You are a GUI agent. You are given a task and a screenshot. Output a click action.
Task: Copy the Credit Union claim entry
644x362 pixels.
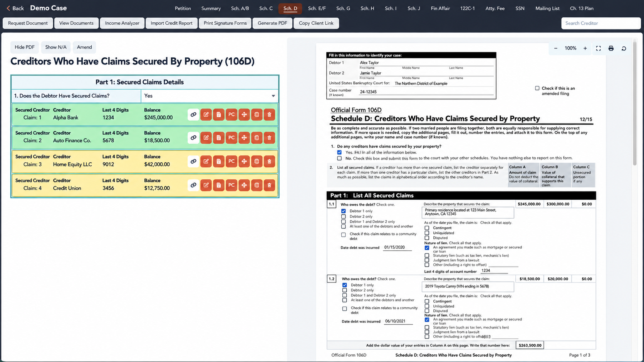point(257,185)
